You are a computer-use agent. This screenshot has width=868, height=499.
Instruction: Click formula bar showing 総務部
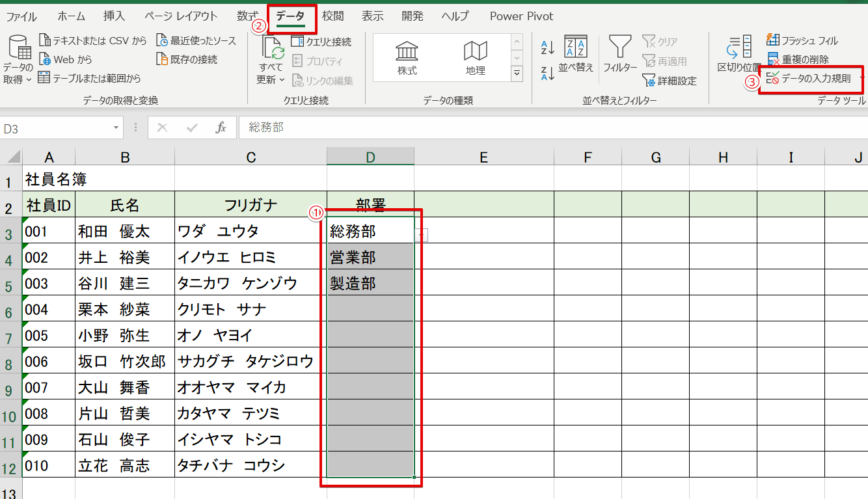click(553, 128)
